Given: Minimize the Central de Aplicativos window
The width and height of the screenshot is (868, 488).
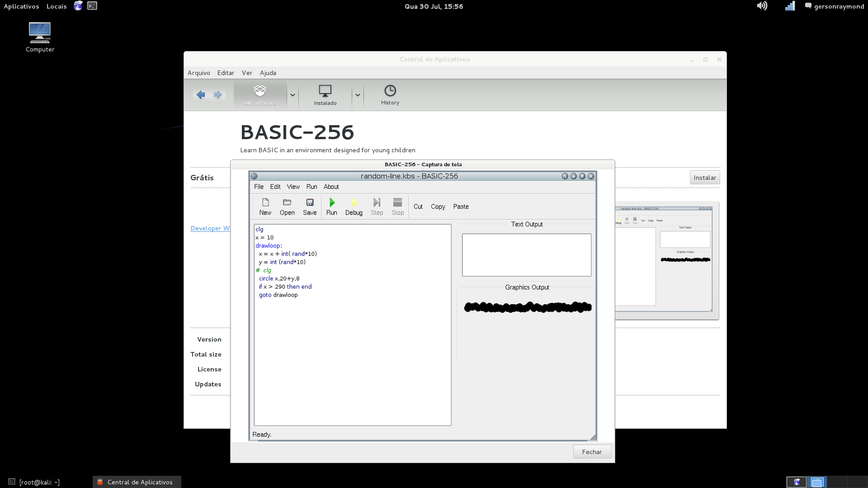Looking at the screenshot, I should [691, 60].
